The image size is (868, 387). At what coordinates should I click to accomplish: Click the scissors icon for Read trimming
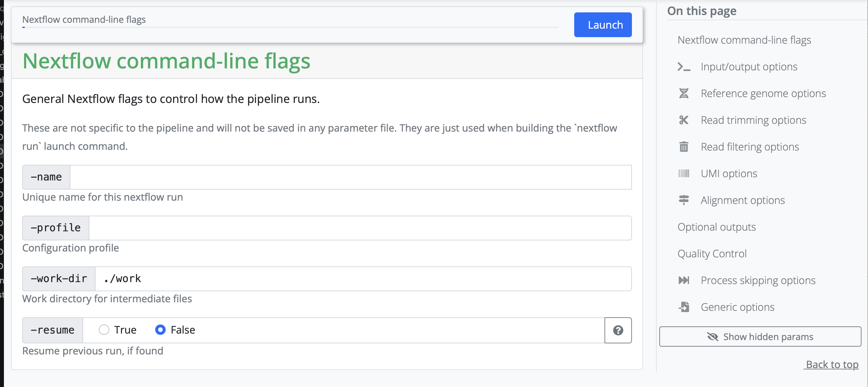tap(684, 120)
